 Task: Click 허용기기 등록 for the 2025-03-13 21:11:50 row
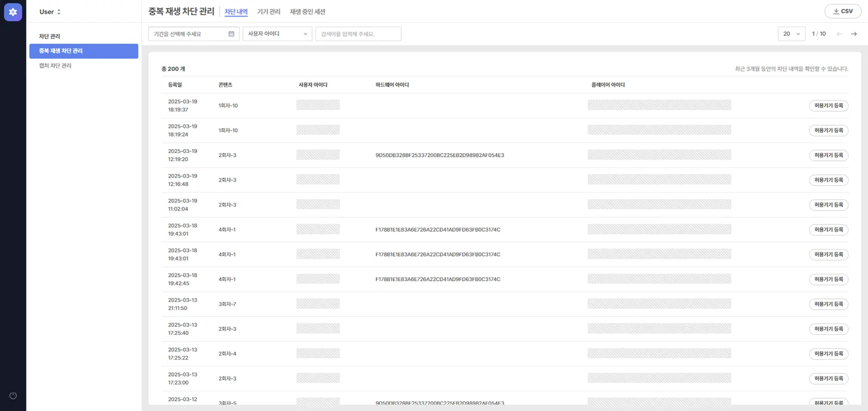point(828,304)
